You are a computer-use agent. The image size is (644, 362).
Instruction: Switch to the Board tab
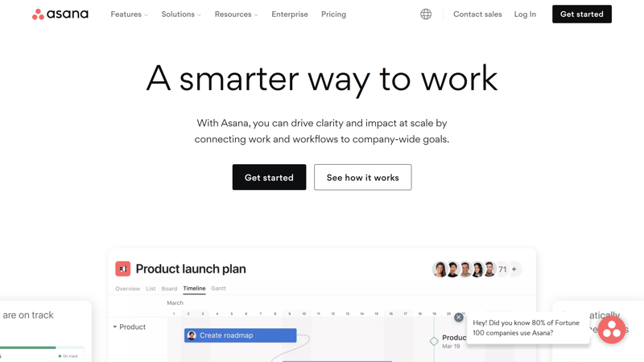[169, 289]
